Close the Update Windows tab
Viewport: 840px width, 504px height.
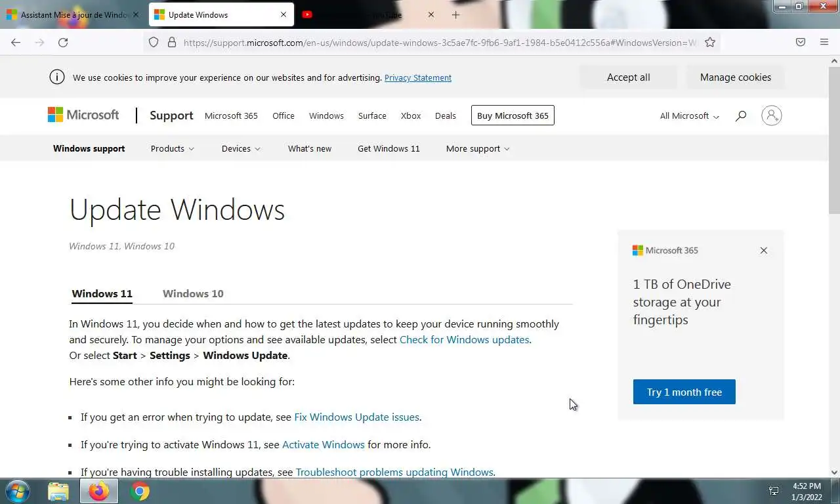coord(283,14)
